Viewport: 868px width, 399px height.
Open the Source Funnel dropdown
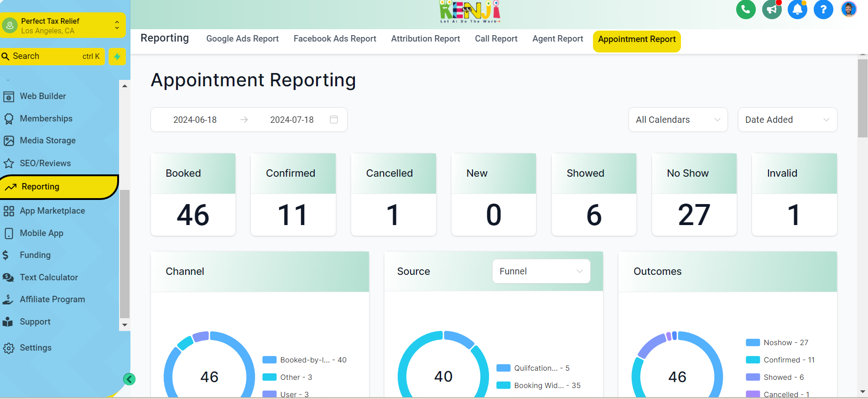point(541,271)
